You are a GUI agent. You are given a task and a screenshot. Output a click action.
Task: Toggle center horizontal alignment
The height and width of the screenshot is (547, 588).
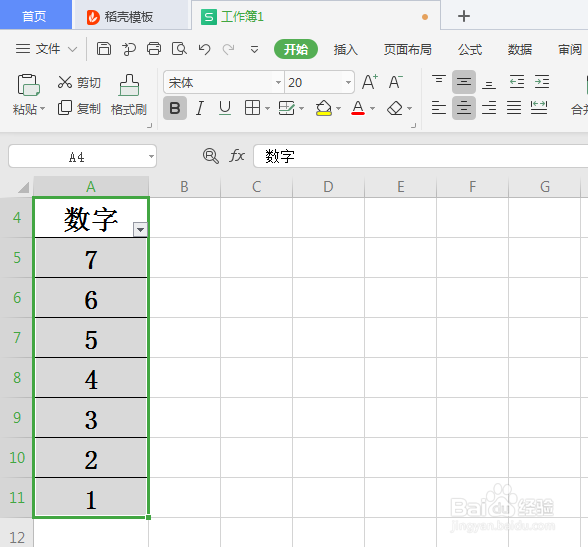tap(464, 108)
